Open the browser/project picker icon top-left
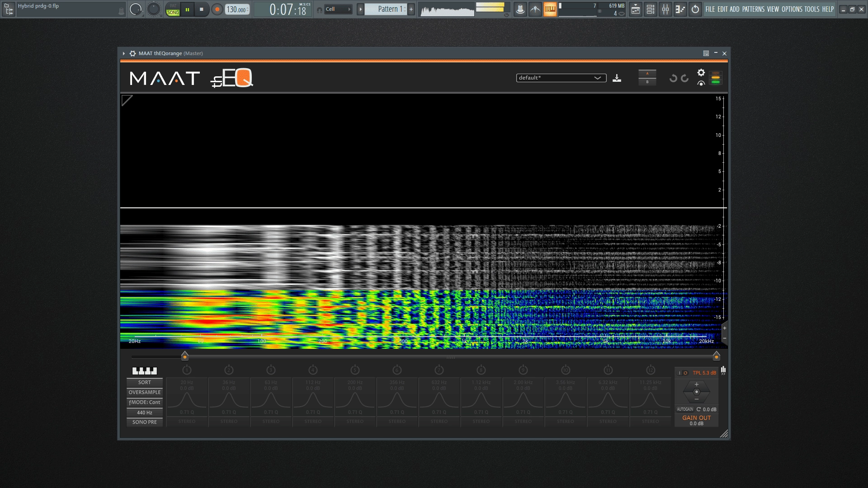The height and width of the screenshot is (488, 868). coord(9,9)
